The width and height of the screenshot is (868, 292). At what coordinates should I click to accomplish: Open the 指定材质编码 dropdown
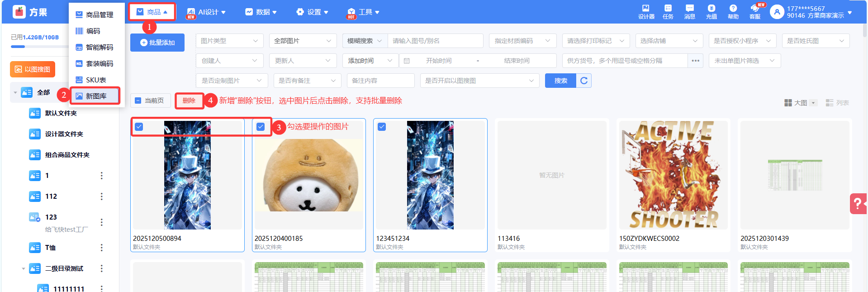[523, 41]
